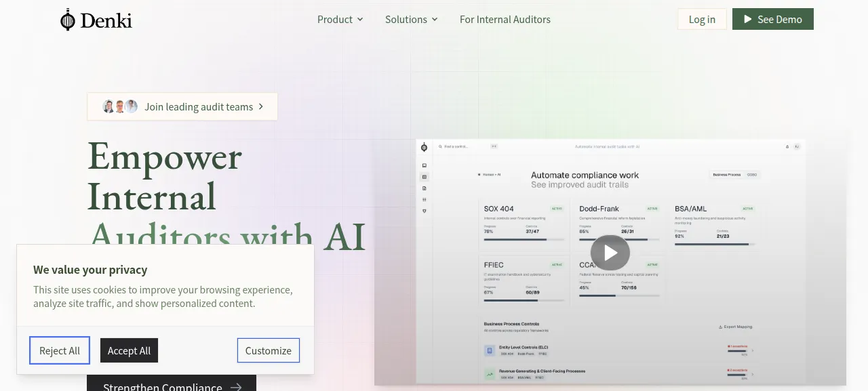Expand the Entity Level Controls row chevron
The image size is (868, 391).
[x=752, y=350]
